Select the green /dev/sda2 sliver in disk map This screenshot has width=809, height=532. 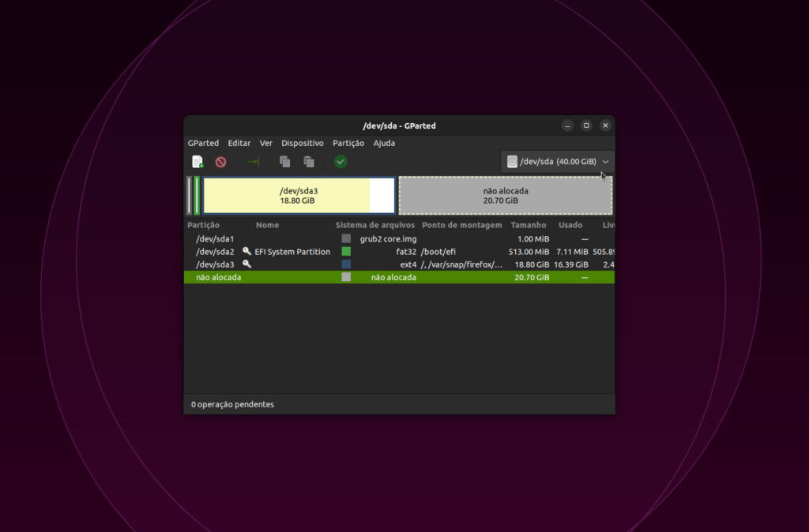tap(197, 196)
